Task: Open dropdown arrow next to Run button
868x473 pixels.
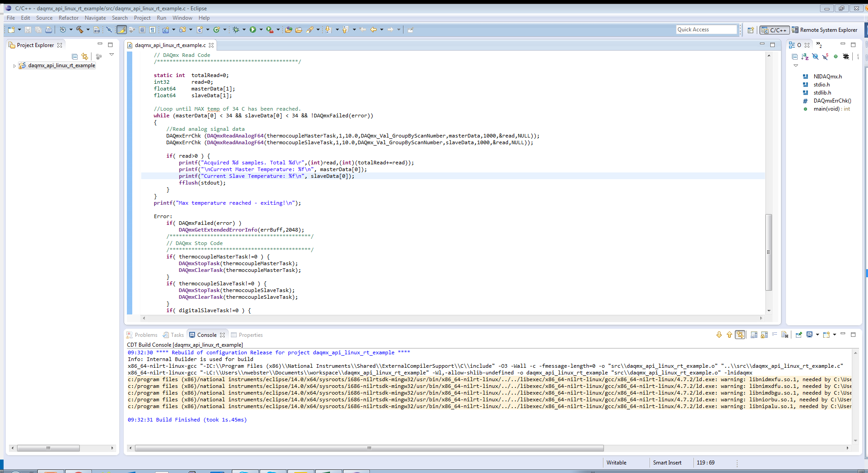Action: click(261, 30)
